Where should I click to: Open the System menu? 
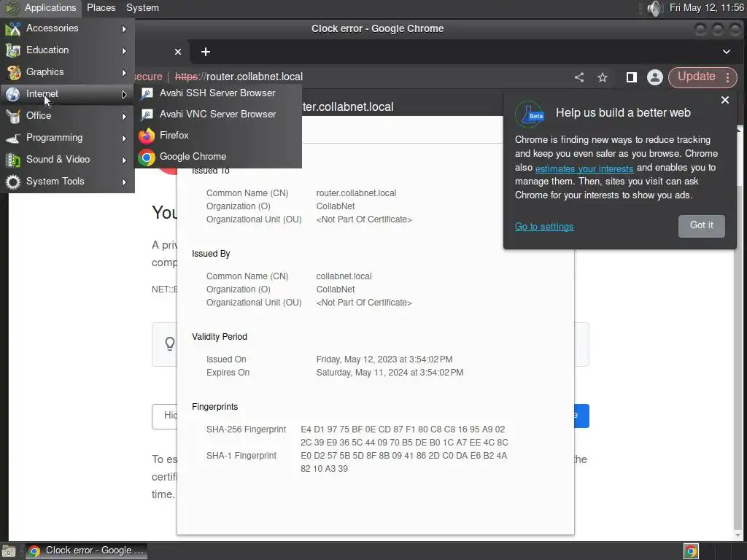[142, 8]
